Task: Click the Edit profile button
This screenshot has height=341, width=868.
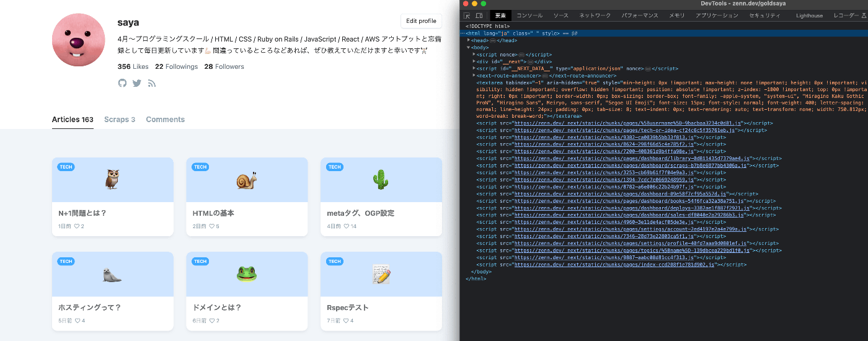Action: click(421, 21)
